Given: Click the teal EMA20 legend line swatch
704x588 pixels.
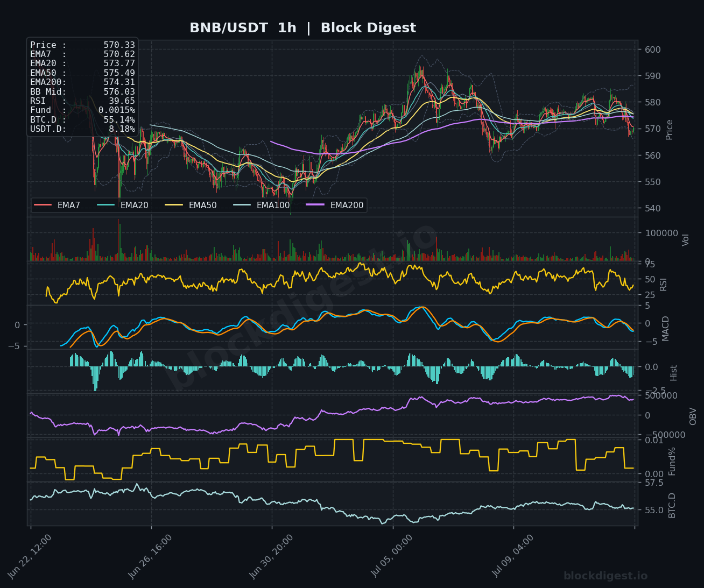Looking at the screenshot, I should point(105,205).
